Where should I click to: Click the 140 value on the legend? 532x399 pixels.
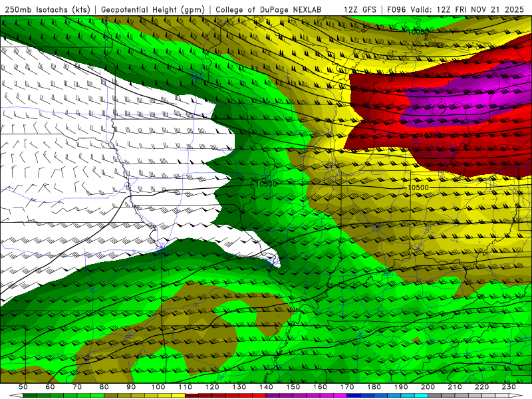tap(266, 387)
